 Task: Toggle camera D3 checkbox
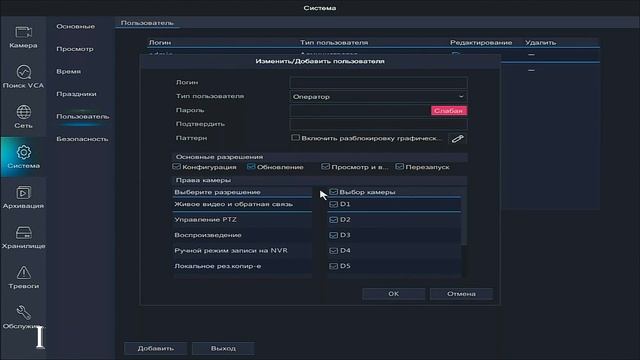click(x=333, y=235)
